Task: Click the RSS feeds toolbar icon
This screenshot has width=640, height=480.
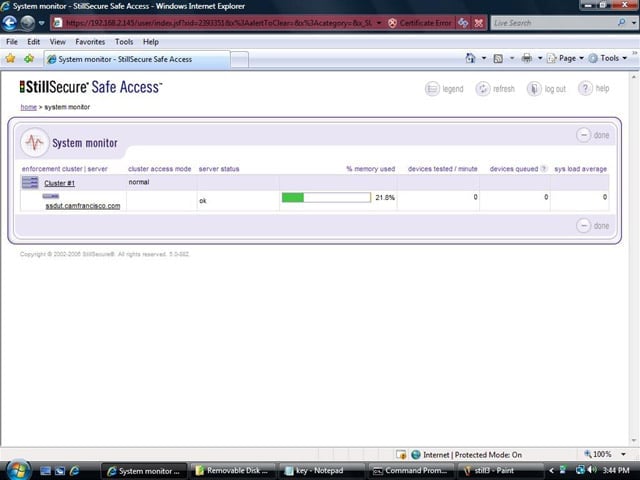Action: [x=498, y=58]
